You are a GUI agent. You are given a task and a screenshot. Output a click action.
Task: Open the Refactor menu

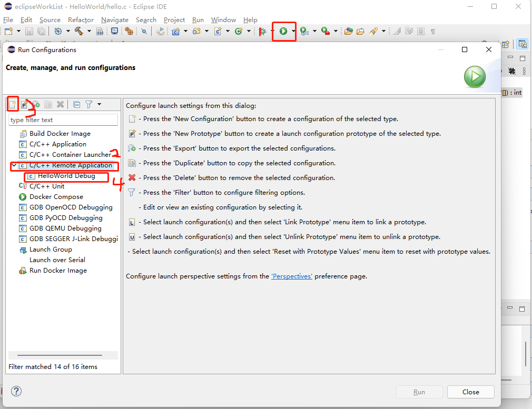click(81, 19)
